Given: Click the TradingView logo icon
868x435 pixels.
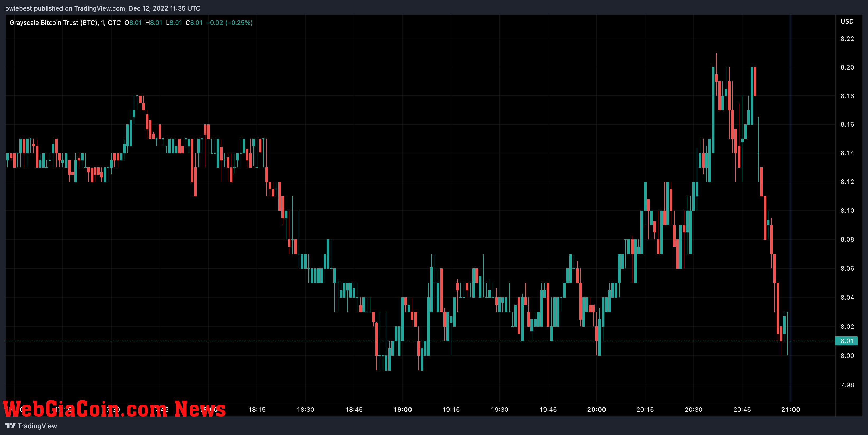Looking at the screenshot, I should [x=11, y=425].
